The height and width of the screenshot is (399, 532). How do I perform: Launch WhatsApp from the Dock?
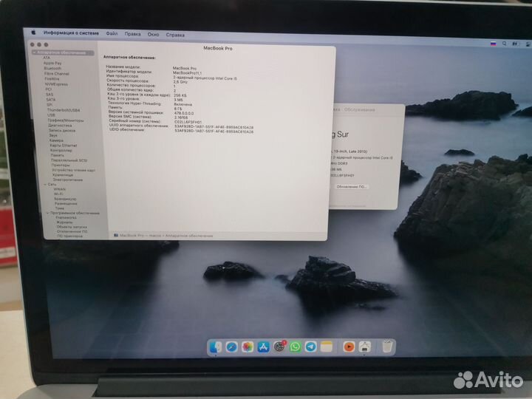[295, 347]
